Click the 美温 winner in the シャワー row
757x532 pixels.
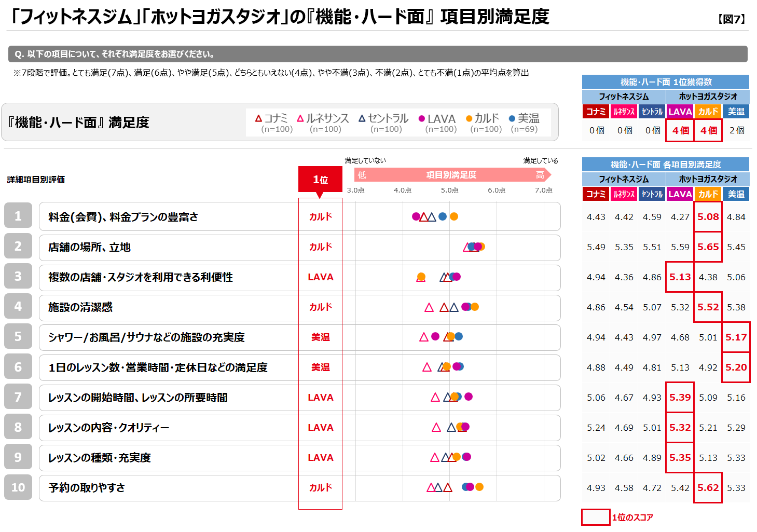[320, 337]
